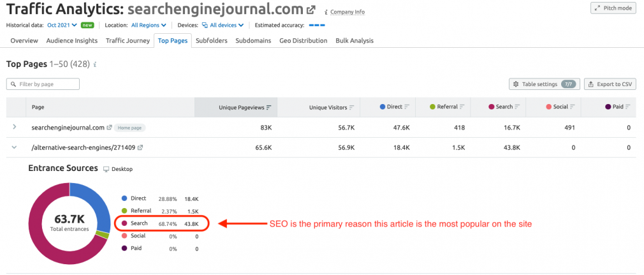Screen dimensions: 644x275
Task: Click the Desktop monitor icon beside Entrance Sources
Action: 106,169
